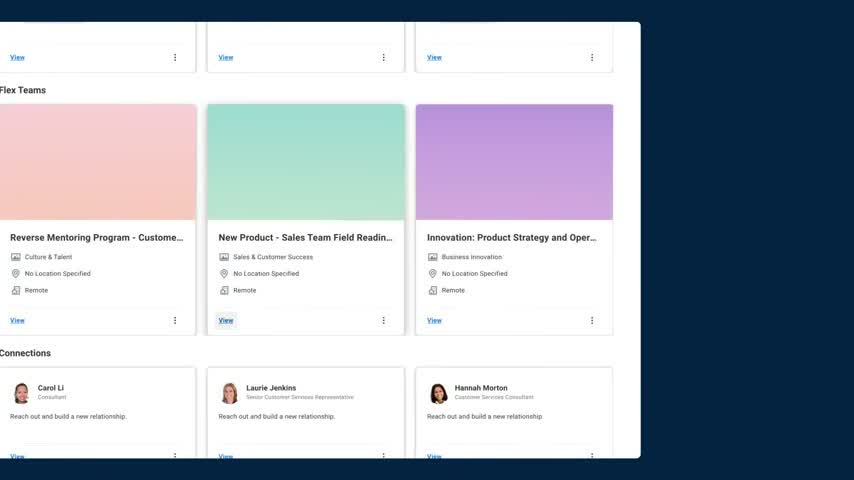
Task: Click category icon beside Sales & Customer Success
Action: (224, 257)
